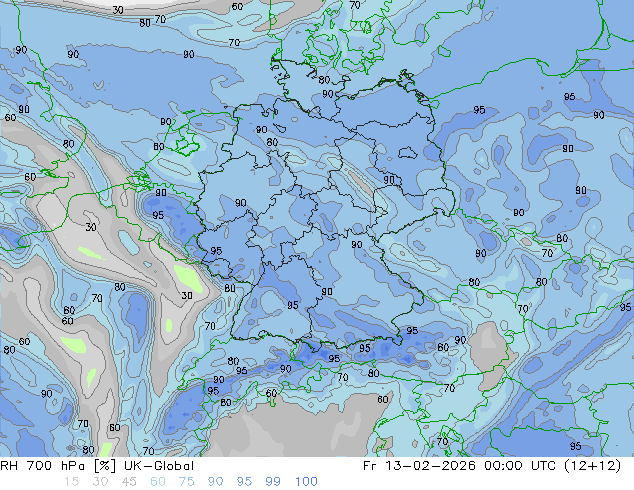Click the legend value '95' in the scale row
The height and width of the screenshot is (490, 634).
(244, 482)
